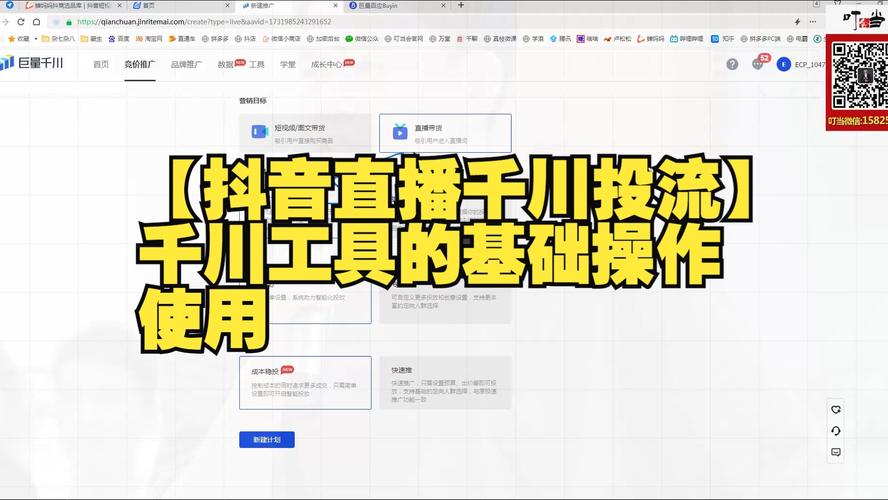
Task: Click the message icon at sidebar bottom
Action: [x=836, y=452]
